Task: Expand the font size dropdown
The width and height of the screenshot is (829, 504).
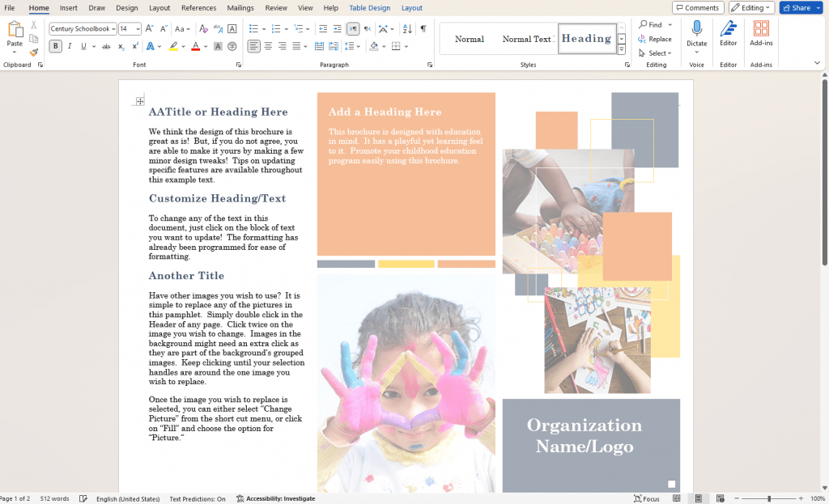Action: click(x=138, y=29)
